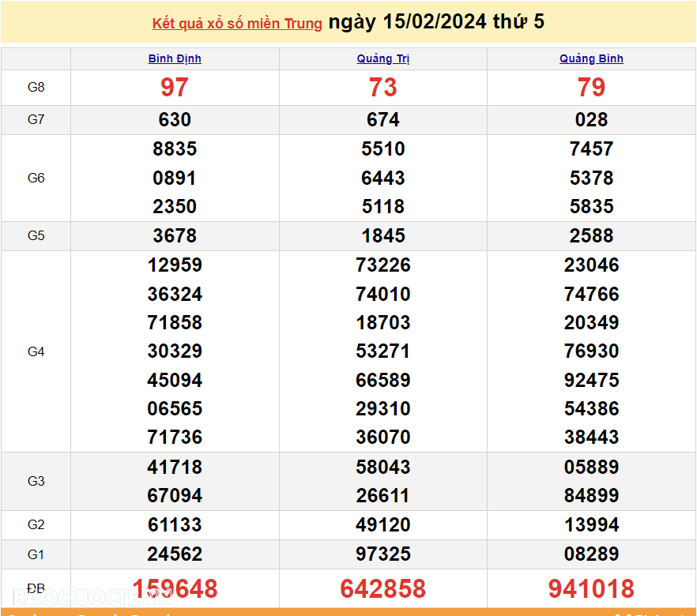
Task: Select Bình Định's special prize 159648
Action: 175,588
